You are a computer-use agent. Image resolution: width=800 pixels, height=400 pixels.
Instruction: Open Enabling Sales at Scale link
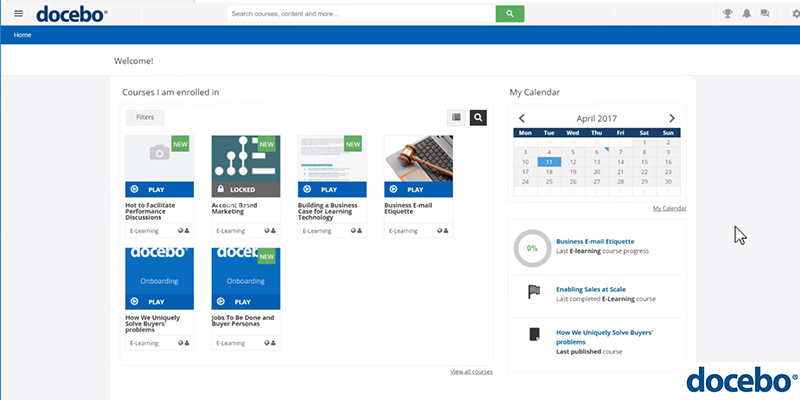590,289
